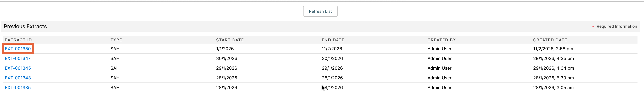The width and height of the screenshot is (644, 92).
Task: Click the Created By column header
Action: pos(441,40)
